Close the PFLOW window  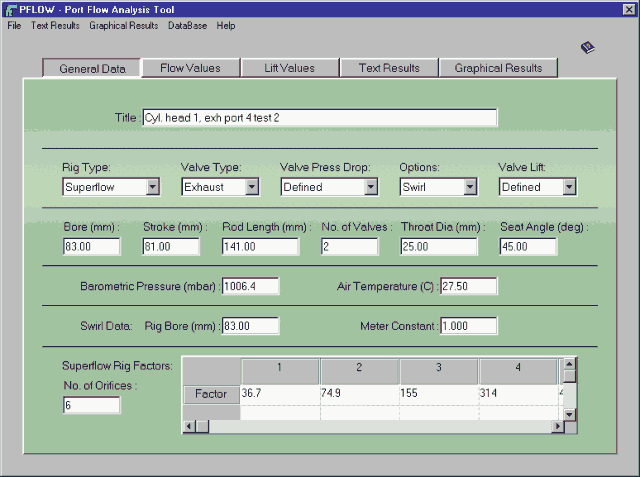[x=629, y=10]
